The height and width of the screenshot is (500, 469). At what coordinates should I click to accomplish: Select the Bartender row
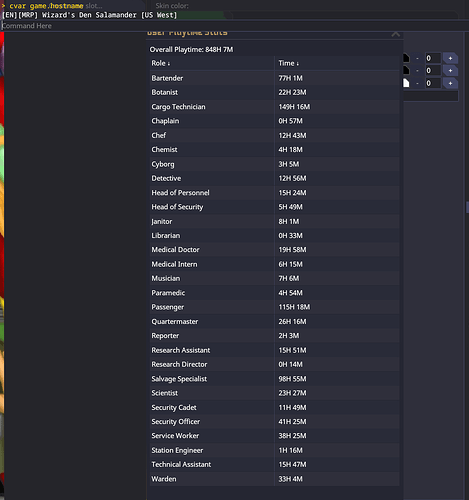274,78
